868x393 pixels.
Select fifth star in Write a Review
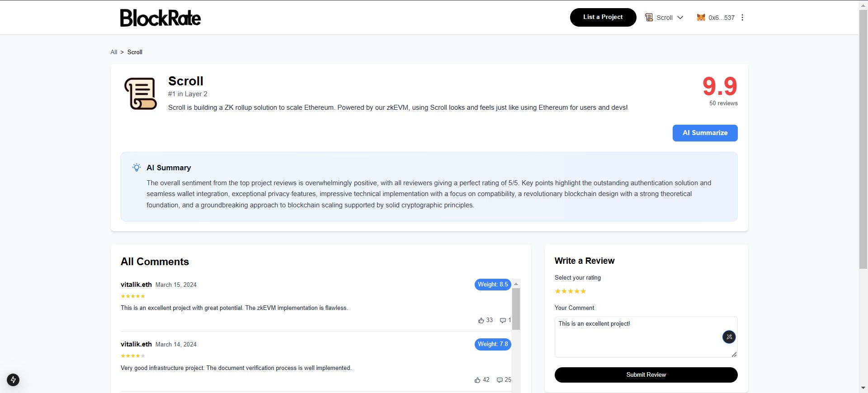pyautogui.click(x=583, y=291)
